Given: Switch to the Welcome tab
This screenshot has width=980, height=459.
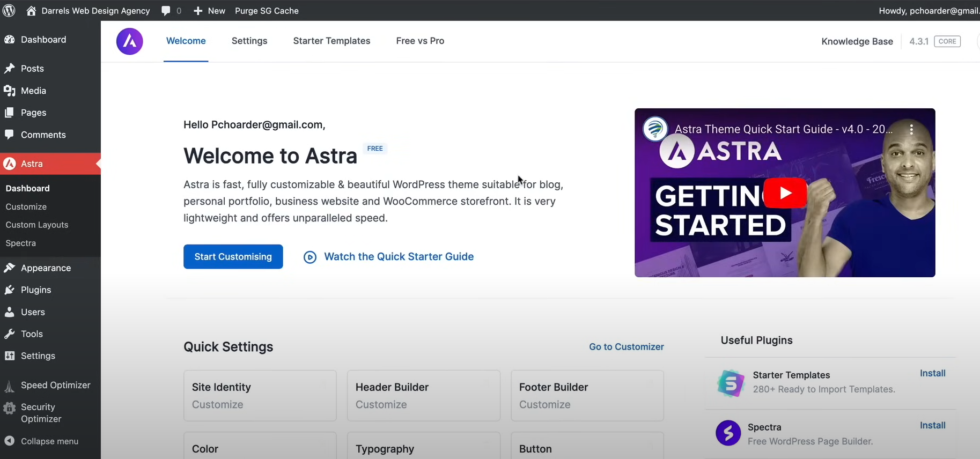Looking at the screenshot, I should click(186, 41).
